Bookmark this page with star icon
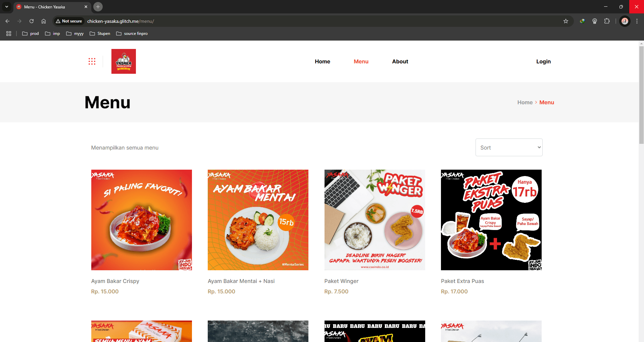 click(566, 21)
